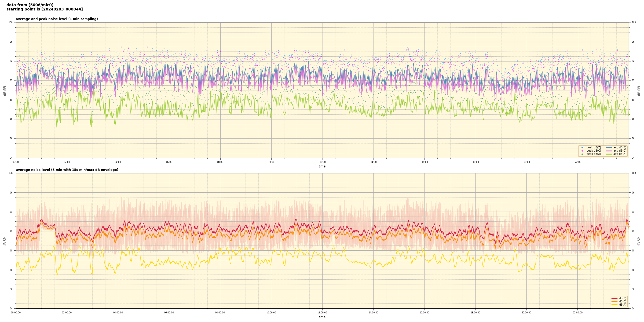Click the left 'dB SPL' axis label on the bottom chart

click(5, 241)
